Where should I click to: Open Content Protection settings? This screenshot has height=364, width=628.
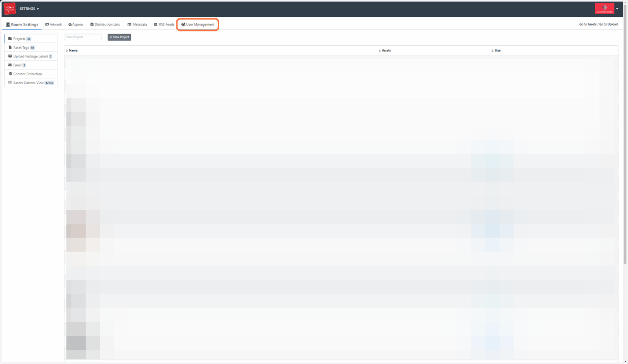(31, 74)
